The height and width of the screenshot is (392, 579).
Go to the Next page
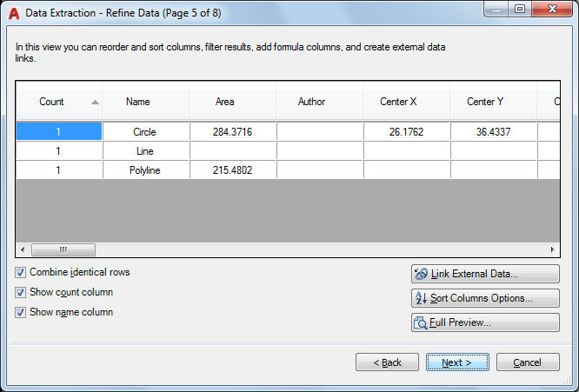[457, 362]
